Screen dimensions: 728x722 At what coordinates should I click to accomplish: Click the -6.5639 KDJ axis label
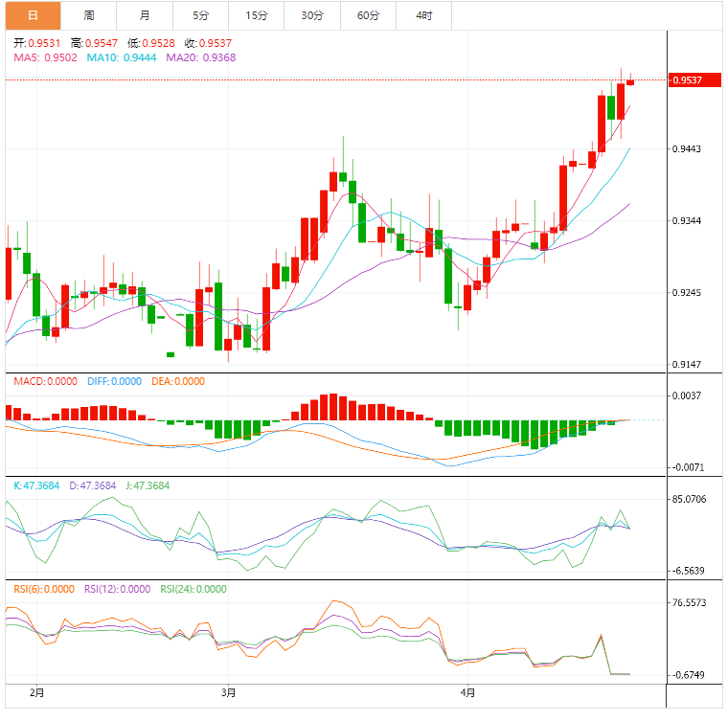(x=688, y=571)
